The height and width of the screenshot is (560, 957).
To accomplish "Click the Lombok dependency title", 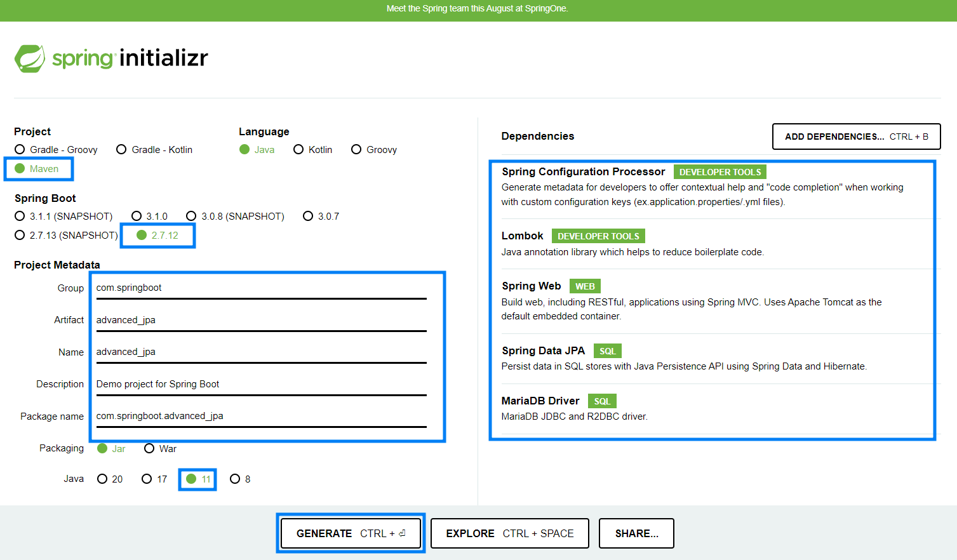I will pos(523,236).
